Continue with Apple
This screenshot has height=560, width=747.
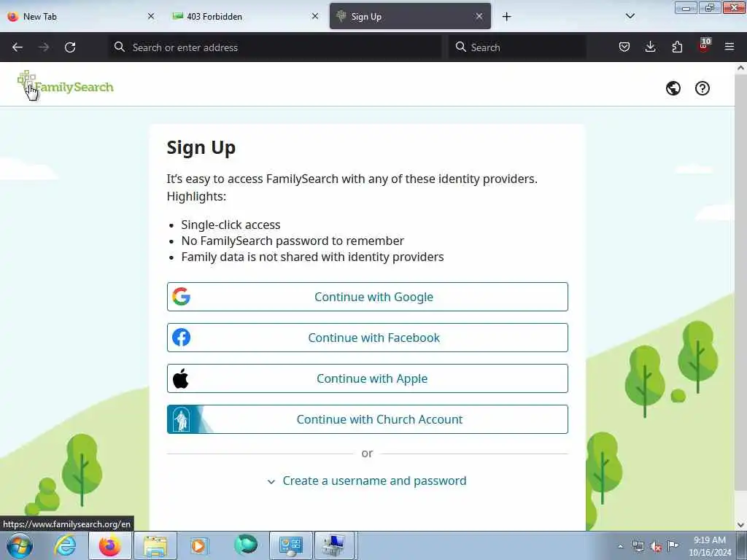click(x=368, y=378)
